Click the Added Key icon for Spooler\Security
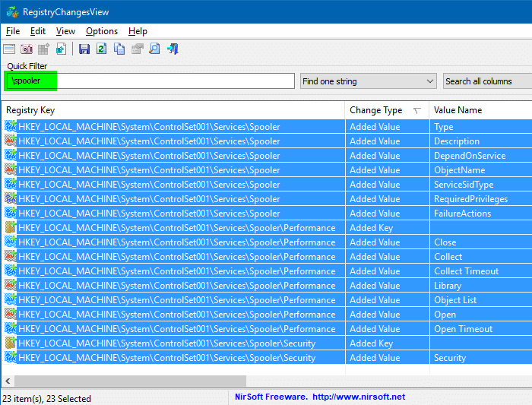The height and width of the screenshot is (405, 532). (11, 343)
